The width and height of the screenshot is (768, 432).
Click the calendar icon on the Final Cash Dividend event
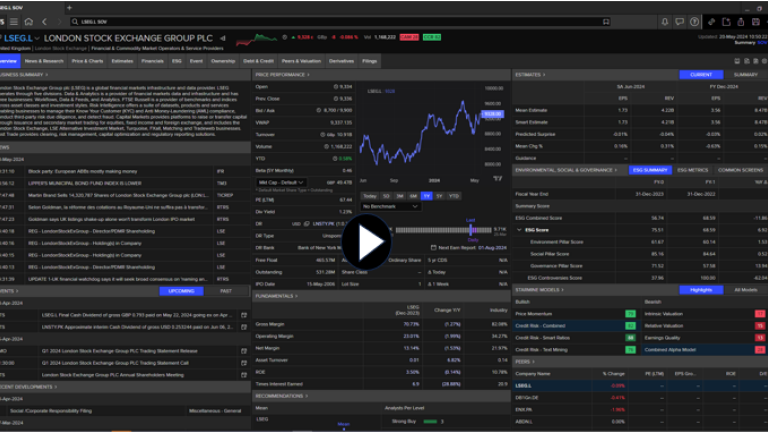click(243, 314)
